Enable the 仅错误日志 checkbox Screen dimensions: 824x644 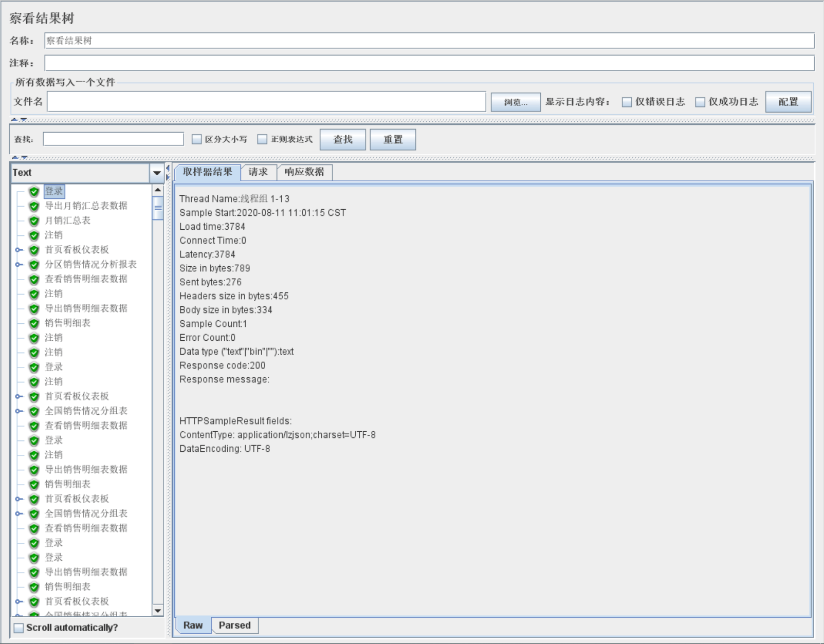[x=627, y=102]
